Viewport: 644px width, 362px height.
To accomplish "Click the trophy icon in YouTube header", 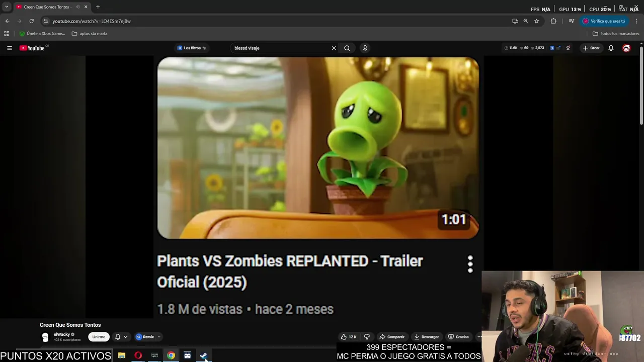I will [x=568, y=48].
